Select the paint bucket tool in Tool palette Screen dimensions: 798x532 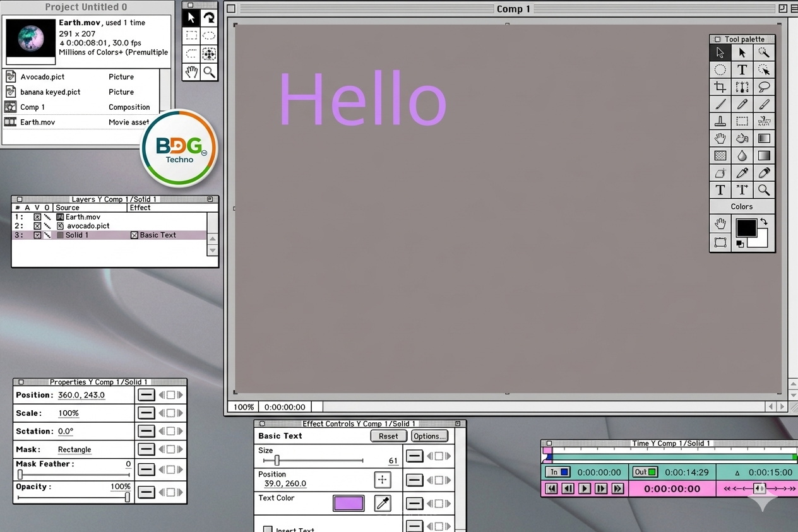pyautogui.click(x=742, y=138)
